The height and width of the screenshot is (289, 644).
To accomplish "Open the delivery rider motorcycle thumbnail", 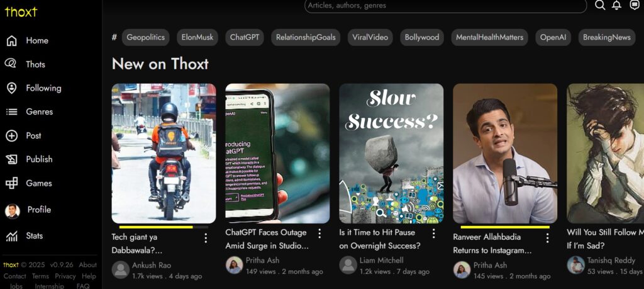I will (x=164, y=154).
